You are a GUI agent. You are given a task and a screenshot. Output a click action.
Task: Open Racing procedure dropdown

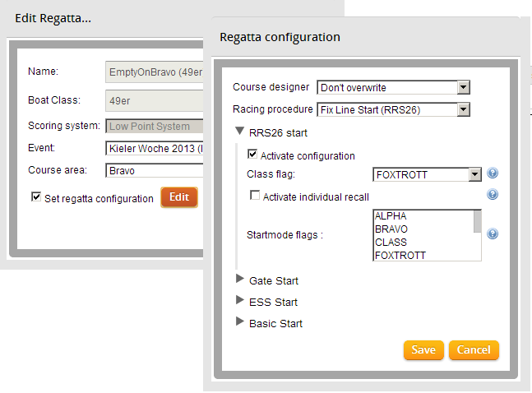click(x=463, y=109)
